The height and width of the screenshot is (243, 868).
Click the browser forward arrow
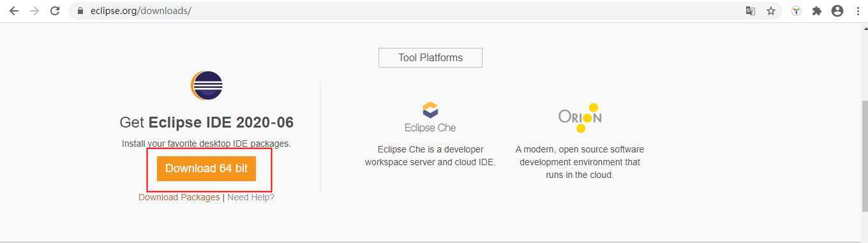[34, 11]
